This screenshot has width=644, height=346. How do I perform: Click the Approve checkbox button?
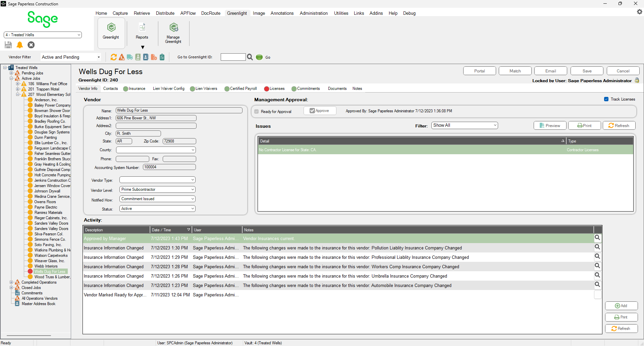pyautogui.click(x=320, y=111)
